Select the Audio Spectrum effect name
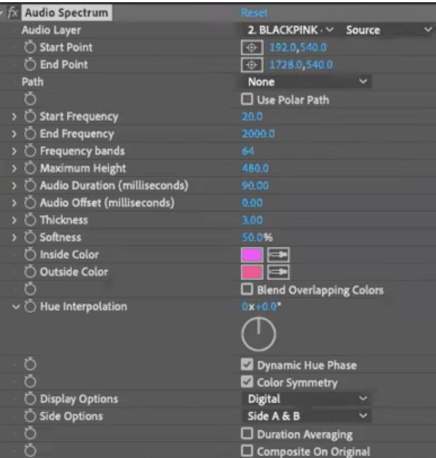Viewport: 436px width, 458px height. (67, 13)
